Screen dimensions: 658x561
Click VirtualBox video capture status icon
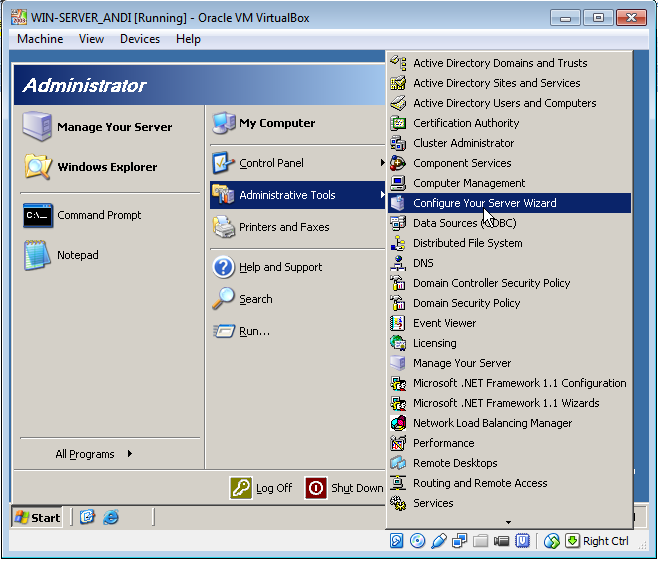tap(501, 541)
